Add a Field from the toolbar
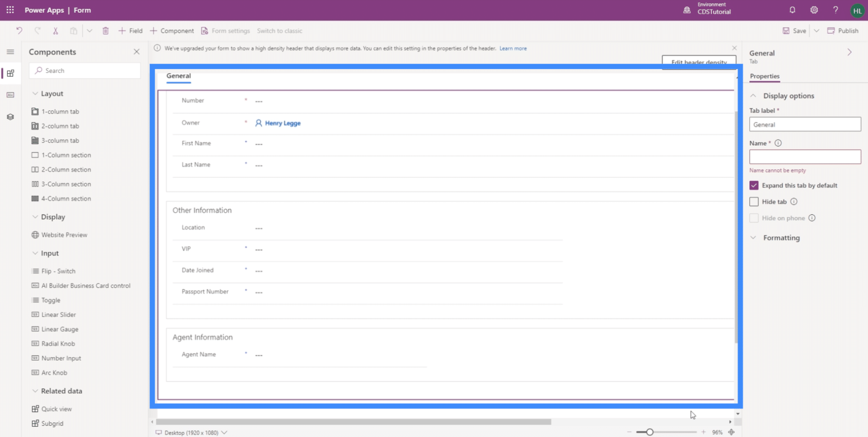The width and height of the screenshot is (868, 437). [x=130, y=31]
